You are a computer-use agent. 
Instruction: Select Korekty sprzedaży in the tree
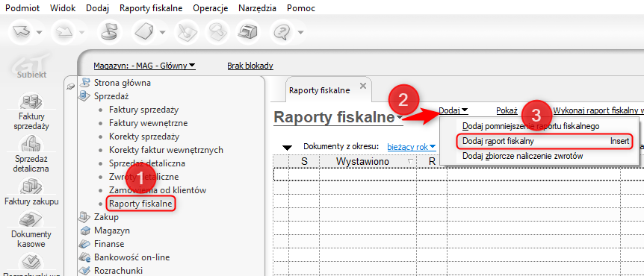[x=144, y=137]
